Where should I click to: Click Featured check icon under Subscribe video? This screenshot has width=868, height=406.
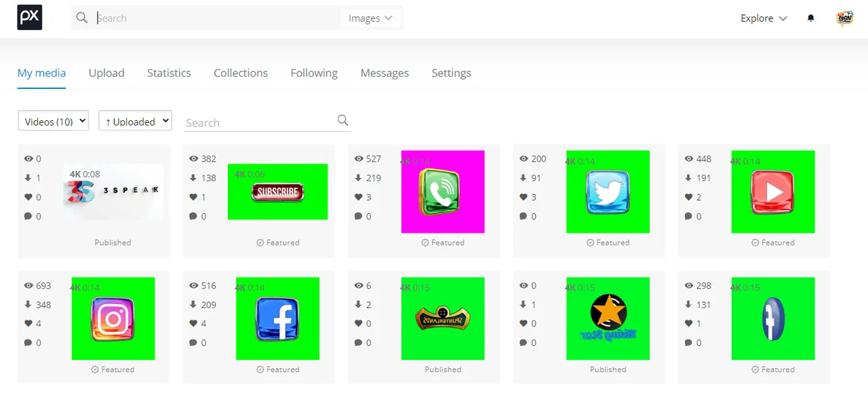(x=260, y=242)
